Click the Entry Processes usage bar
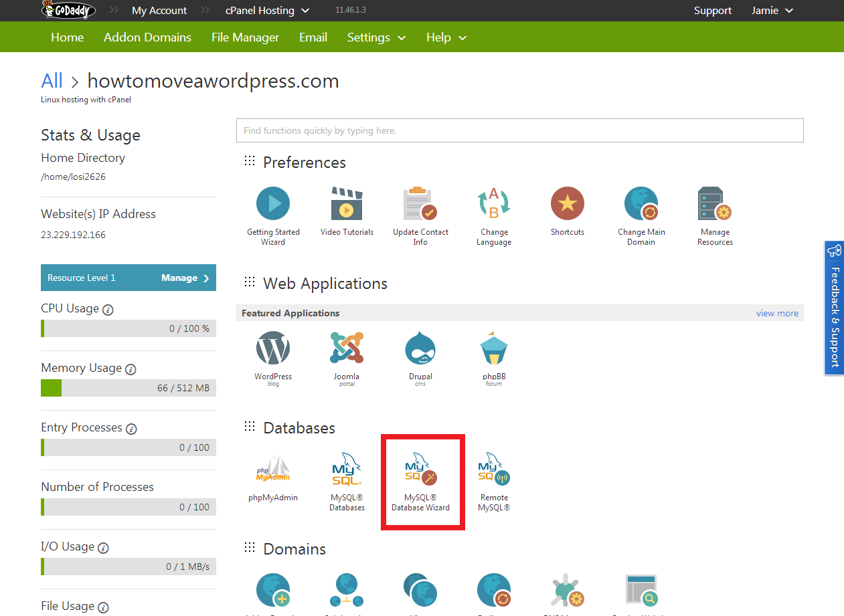Viewport: 844px width, 616px height. (129, 447)
